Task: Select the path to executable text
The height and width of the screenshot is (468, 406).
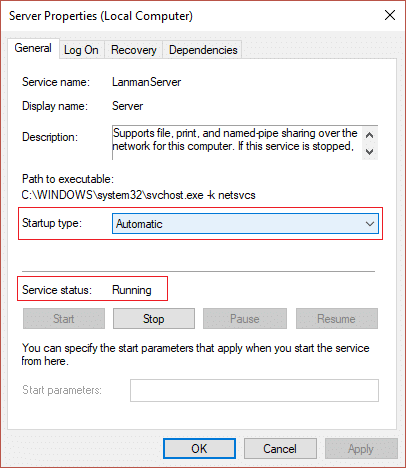Action: (139, 195)
